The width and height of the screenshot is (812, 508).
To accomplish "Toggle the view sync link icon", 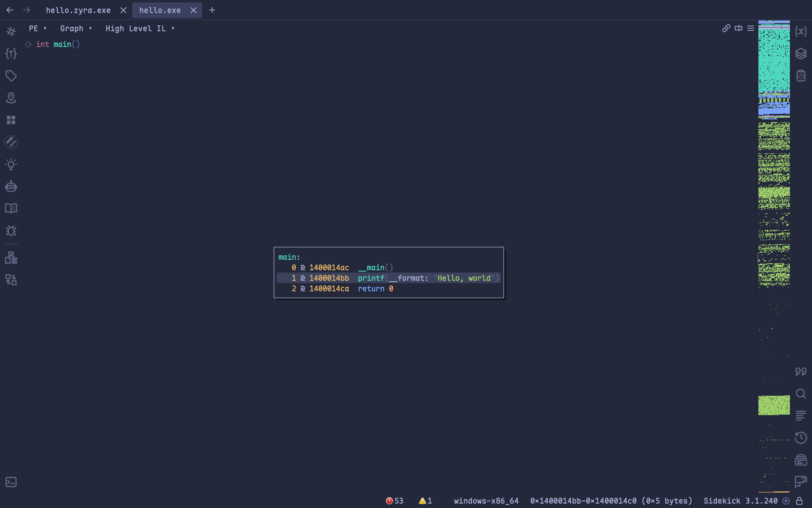I will tap(726, 28).
